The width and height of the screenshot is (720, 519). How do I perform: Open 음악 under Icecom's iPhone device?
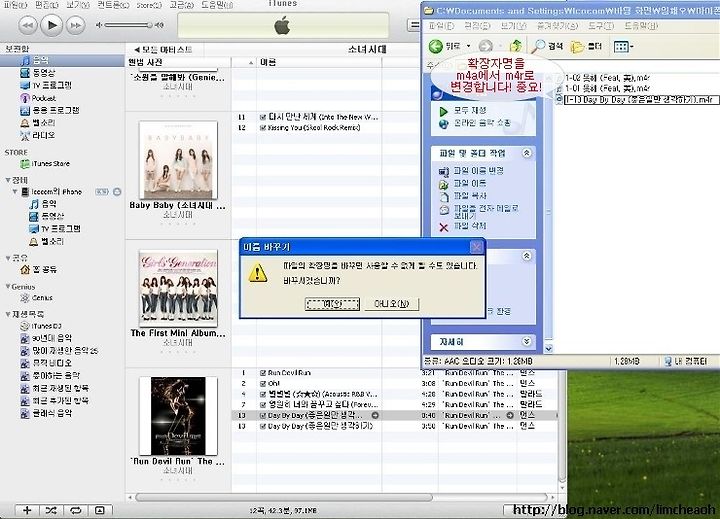tap(49, 203)
